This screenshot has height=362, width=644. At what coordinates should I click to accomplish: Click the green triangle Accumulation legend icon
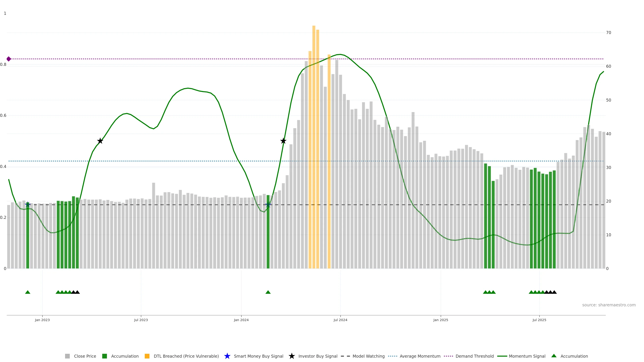[x=554, y=356]
